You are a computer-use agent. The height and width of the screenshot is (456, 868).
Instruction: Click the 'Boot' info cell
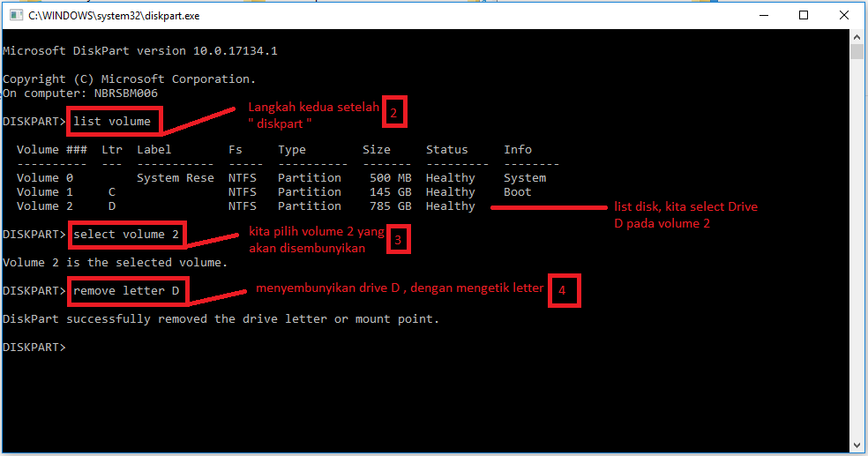pyautogui.click(x=518, y=192)
